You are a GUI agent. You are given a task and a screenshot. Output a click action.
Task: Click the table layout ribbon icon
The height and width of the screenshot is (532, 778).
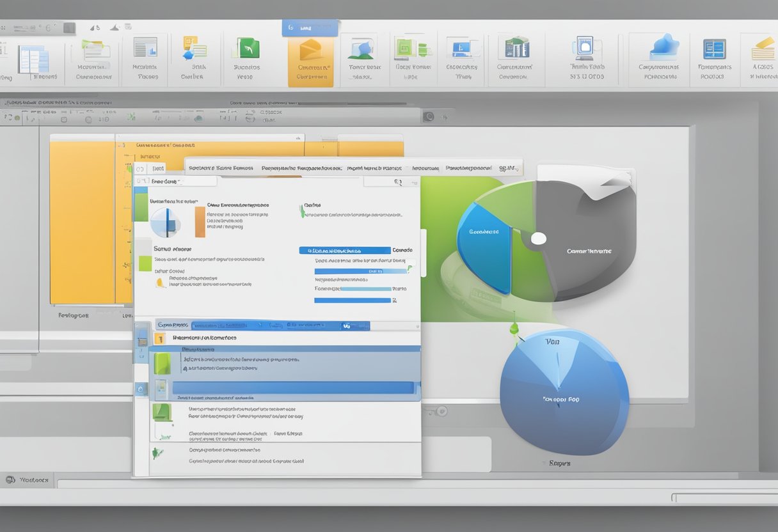[33, 59]
